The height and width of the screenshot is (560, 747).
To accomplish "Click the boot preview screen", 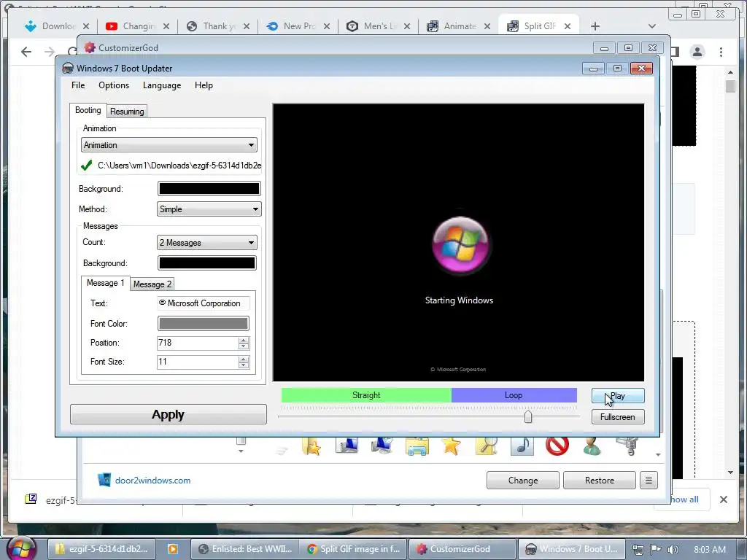I will coord(458,242).
